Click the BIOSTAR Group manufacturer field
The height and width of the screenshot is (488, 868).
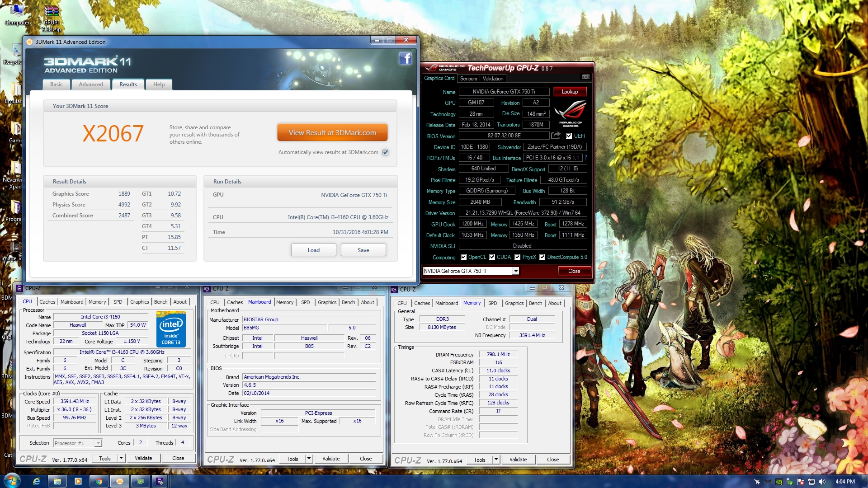309,319
